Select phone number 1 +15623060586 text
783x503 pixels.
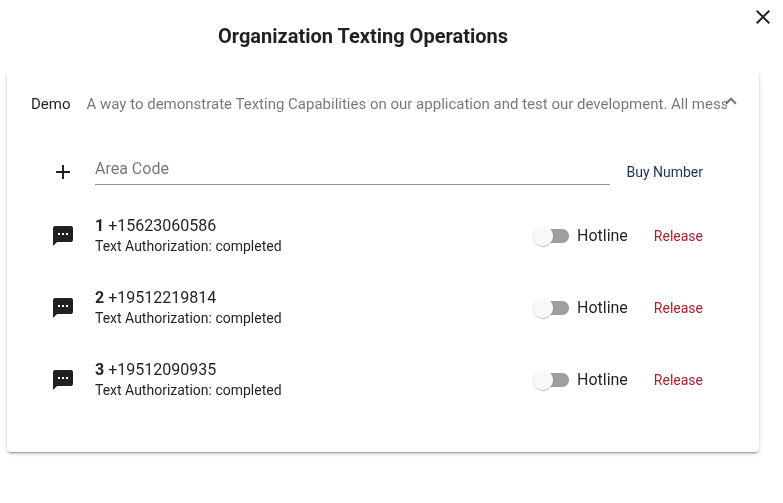click(x=155, y=225)
